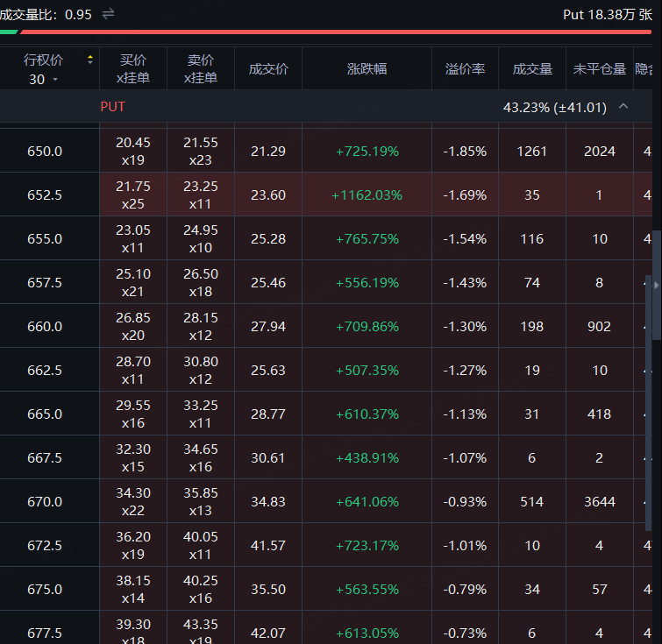The width and height of the screenshot is (662, 644).
Task: Click the -0.93% premium rate cell
Action: tap(465, 502)
